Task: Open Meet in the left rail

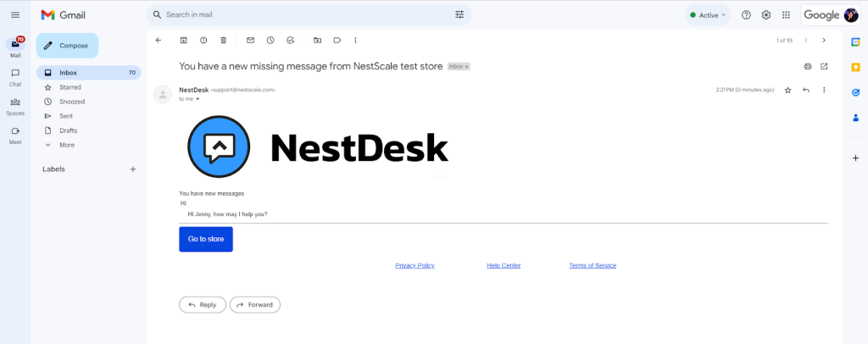Action: click(x=15, y=135)
